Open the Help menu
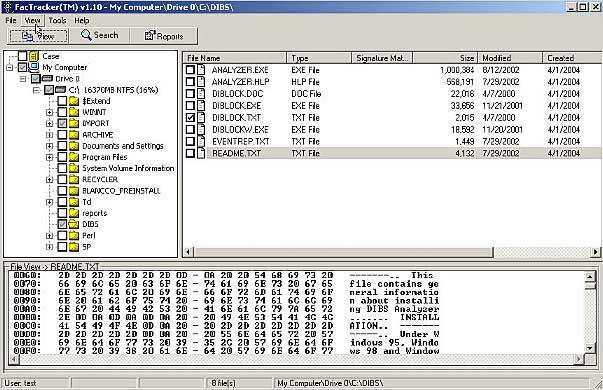 coord(82,20)
